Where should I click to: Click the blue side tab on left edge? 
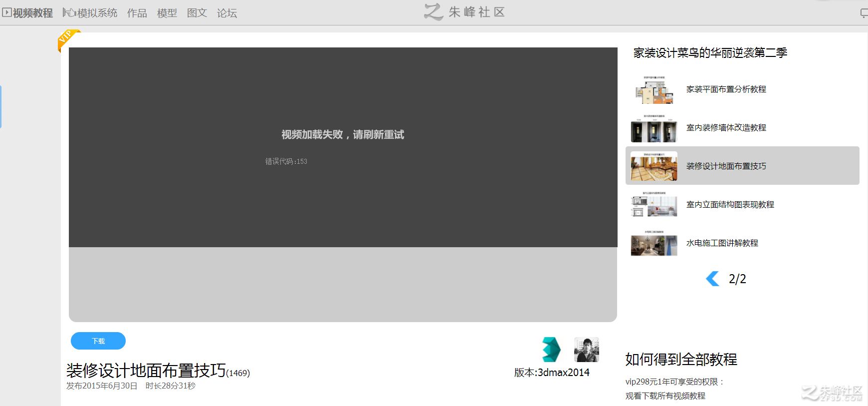coord(1,107)
